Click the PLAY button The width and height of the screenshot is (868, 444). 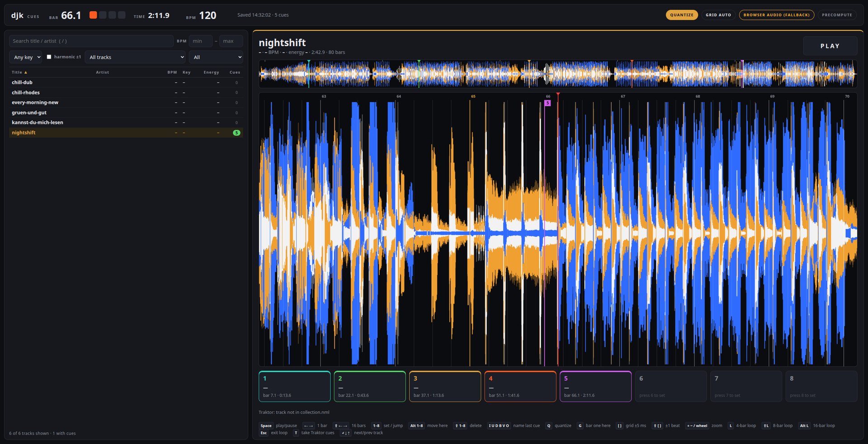(830, 46)
